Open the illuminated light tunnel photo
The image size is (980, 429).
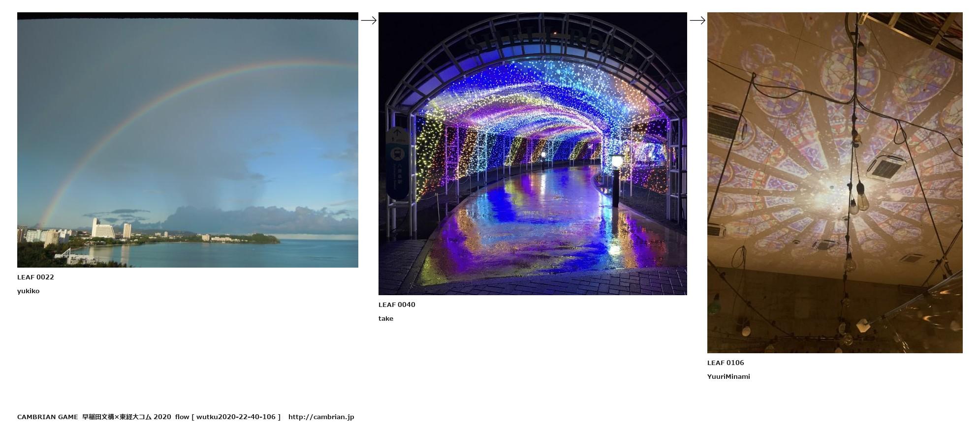pos(532,153)
